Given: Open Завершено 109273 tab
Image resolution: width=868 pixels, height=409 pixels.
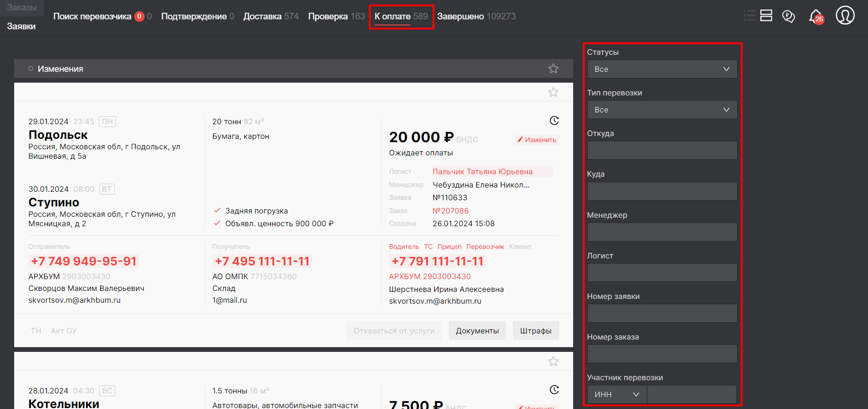Looking at the screenshot, I should click(x=476, y=17).
